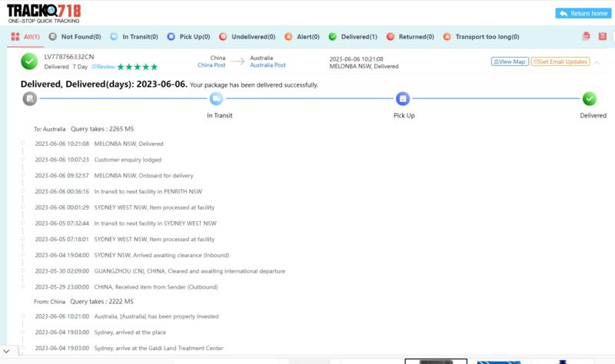Click the In Transit stage label
Image resolution: width=615 pixels, height=364 pixels.
[220, 116]
